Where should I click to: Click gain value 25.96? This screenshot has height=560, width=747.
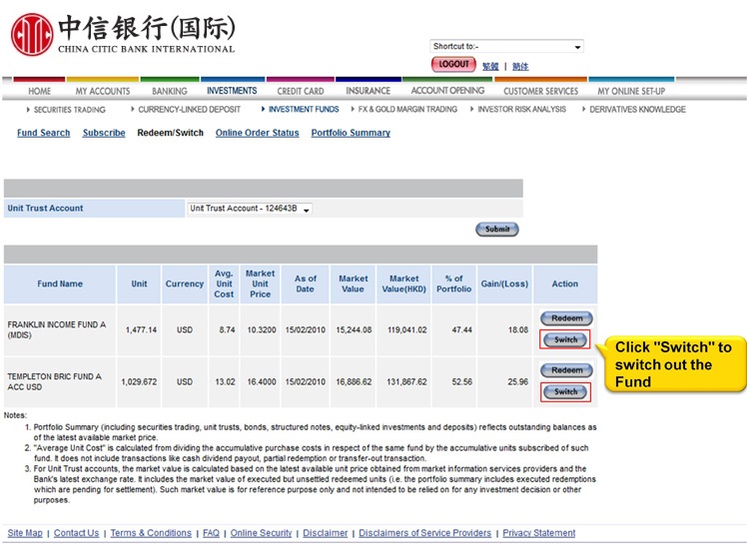click(x=518, y=382)
